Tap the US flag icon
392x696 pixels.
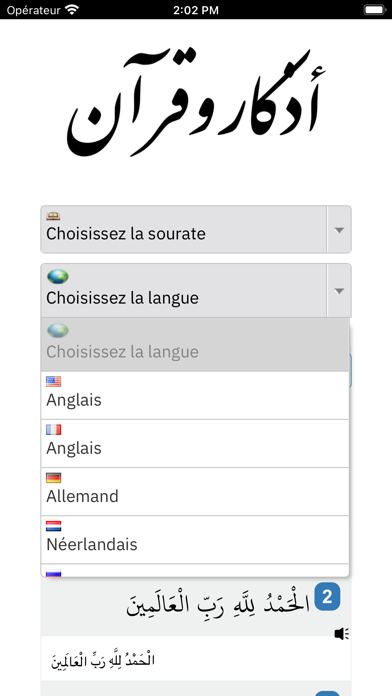[54, 382]
